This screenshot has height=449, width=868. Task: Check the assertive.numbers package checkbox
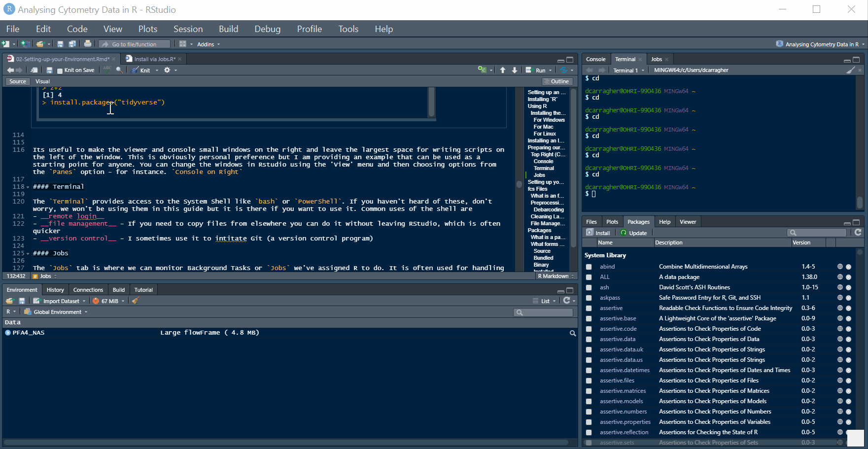[x=589, y=412]
